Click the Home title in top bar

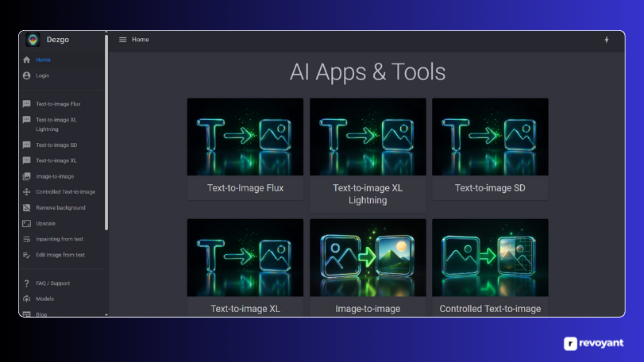point(141,40)
